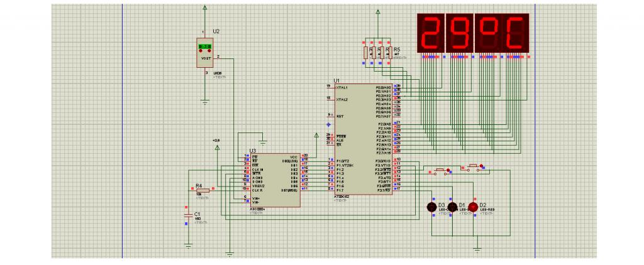The width and height of the screenshot is (644, 265).
Task: Click the power terminal at U3 VCC
Action: 316,136
